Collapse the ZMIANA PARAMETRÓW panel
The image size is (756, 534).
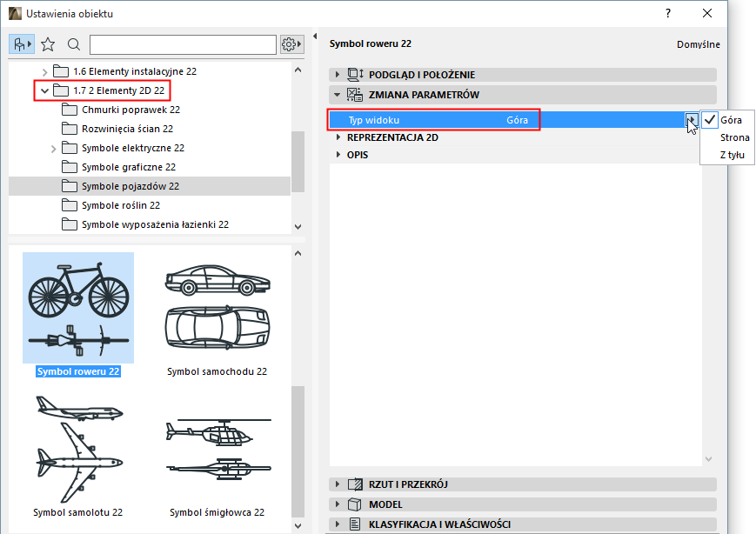pyautogui.click(x=337, y=95)
